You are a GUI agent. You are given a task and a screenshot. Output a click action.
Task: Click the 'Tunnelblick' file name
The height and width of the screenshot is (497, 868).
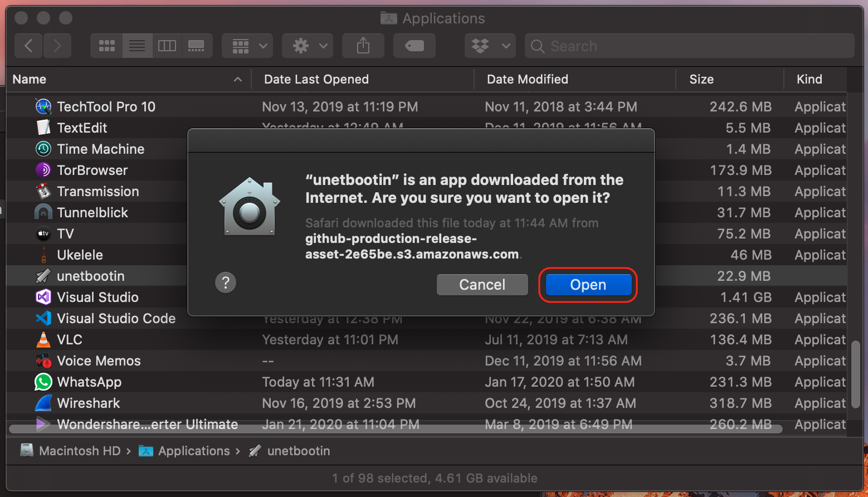(x=92, y=212)
